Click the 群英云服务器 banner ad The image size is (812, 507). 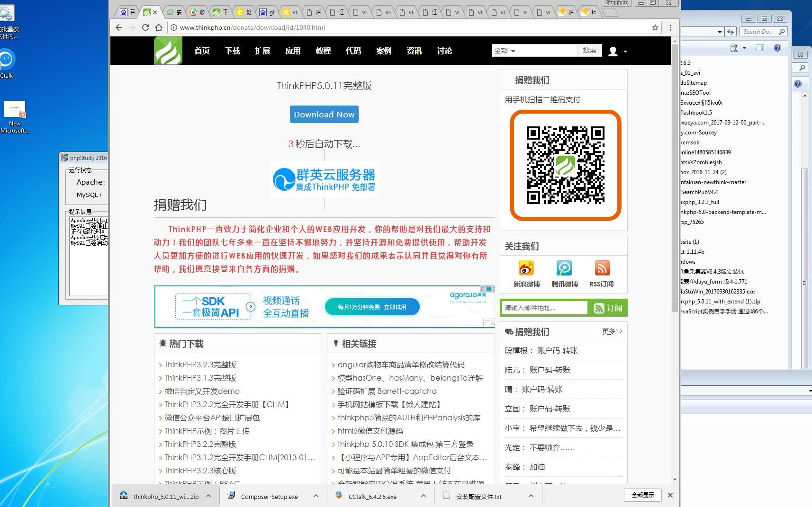325,179
